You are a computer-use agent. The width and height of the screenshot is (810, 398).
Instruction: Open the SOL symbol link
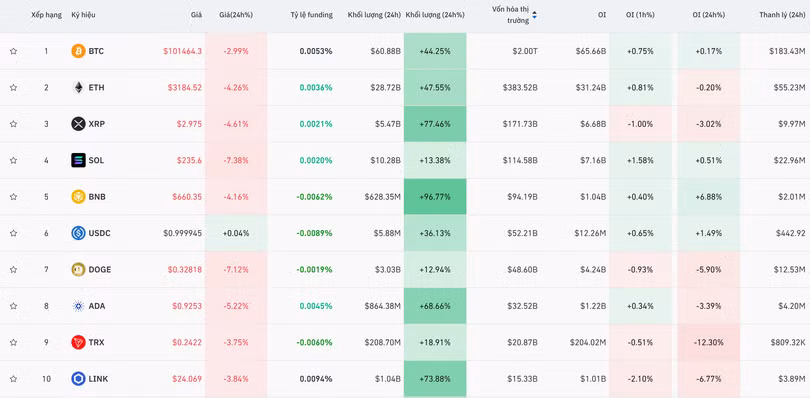pos(96,160)
